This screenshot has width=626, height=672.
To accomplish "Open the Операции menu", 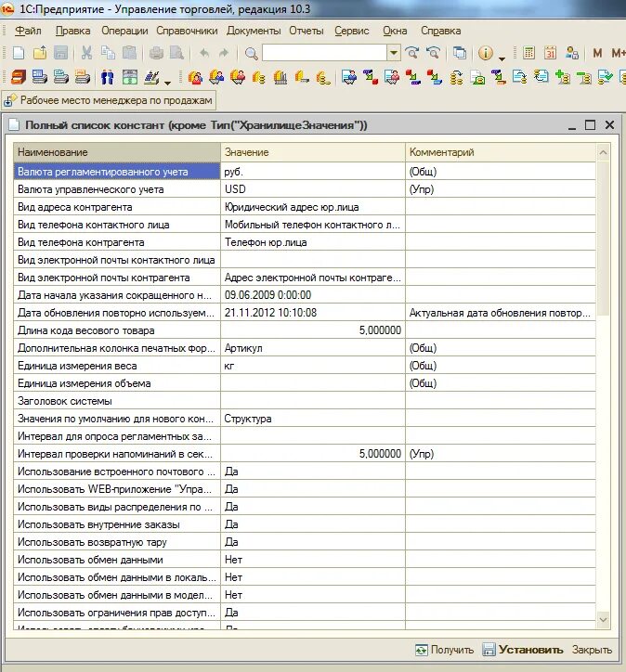I will 124,31.
